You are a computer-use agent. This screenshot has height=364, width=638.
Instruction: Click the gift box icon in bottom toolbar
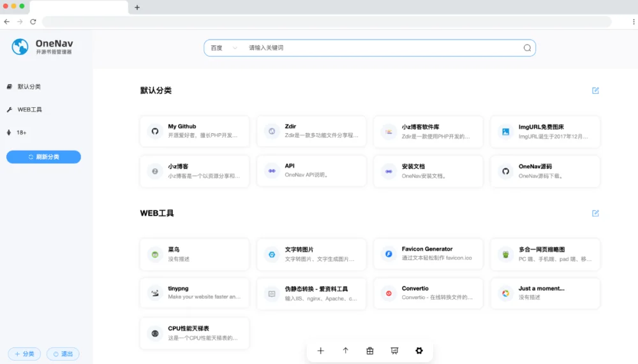(x=370, y=351)
